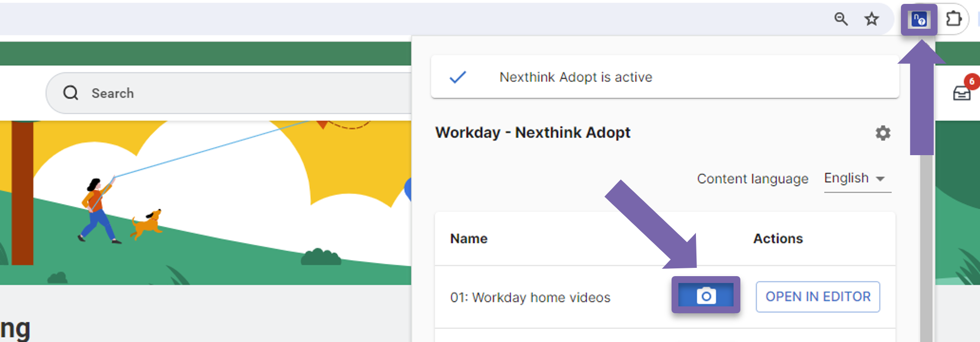Click the zoom magnifier in address bar
Screen dimensions: 980x342
coord(840,20)
